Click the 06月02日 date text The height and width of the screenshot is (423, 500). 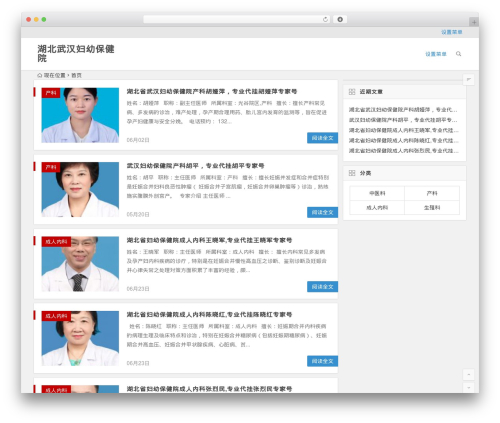tap(138, 140)
